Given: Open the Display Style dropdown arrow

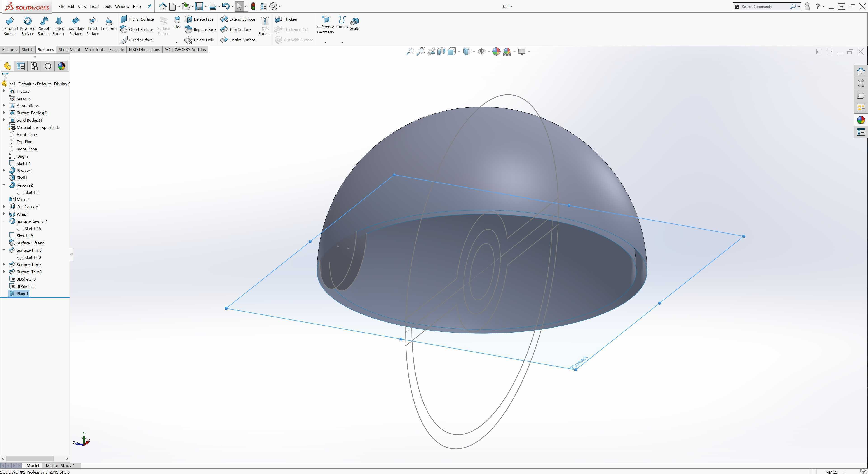Looking at the screenshot, I should click(474, 52).
